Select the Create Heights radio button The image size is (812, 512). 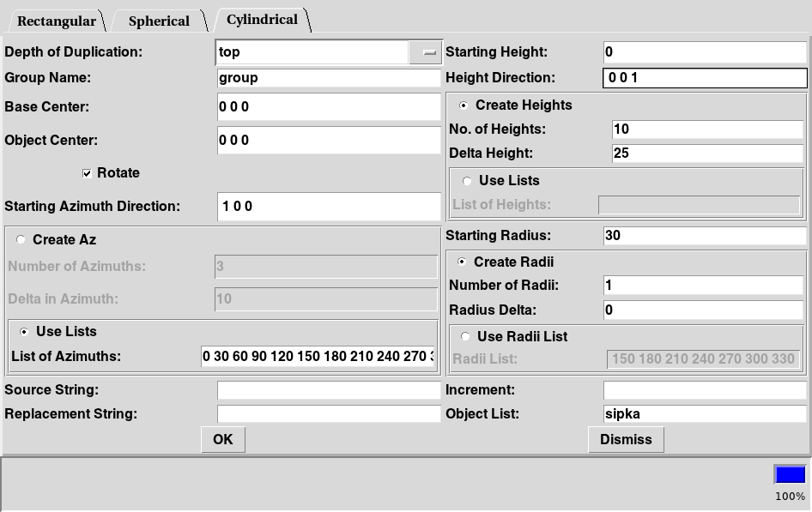[x=464, y=105]
